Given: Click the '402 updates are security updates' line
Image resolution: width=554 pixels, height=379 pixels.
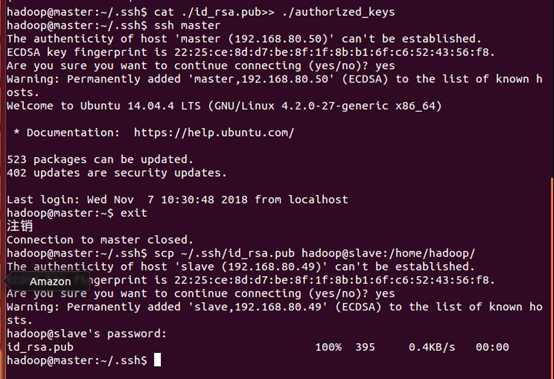Looking at the screenshot, I should point(117,173).
